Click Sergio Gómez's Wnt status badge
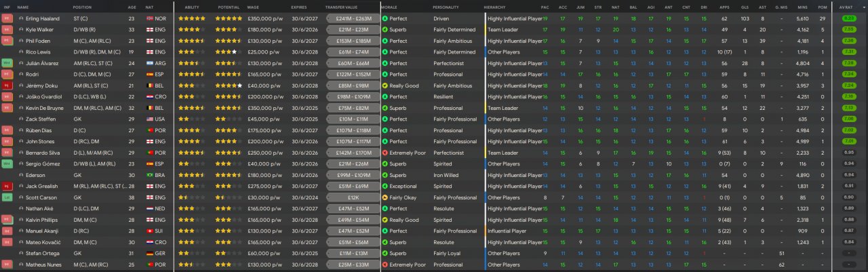The width and height of the screenshot is (868, 272). [7, 163]
